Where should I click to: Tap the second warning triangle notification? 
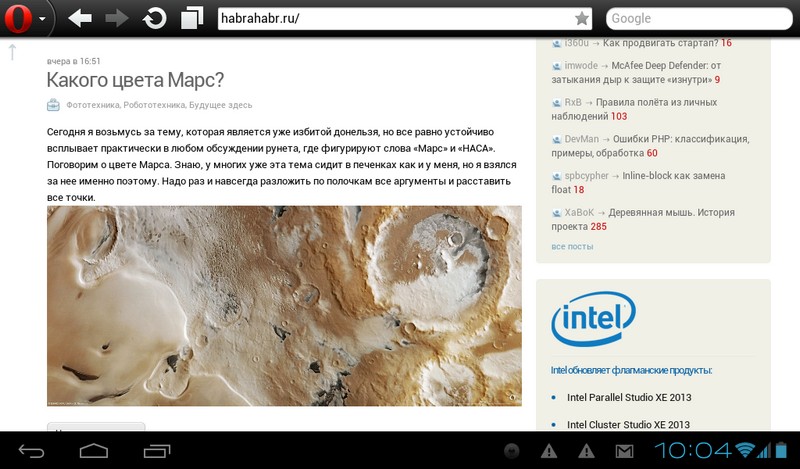[x=586, y=451]
